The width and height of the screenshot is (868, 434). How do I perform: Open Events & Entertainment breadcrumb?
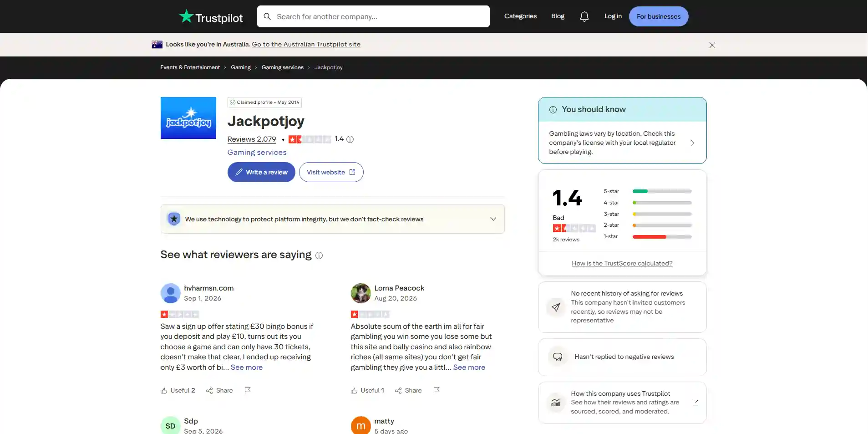(190, 67)
